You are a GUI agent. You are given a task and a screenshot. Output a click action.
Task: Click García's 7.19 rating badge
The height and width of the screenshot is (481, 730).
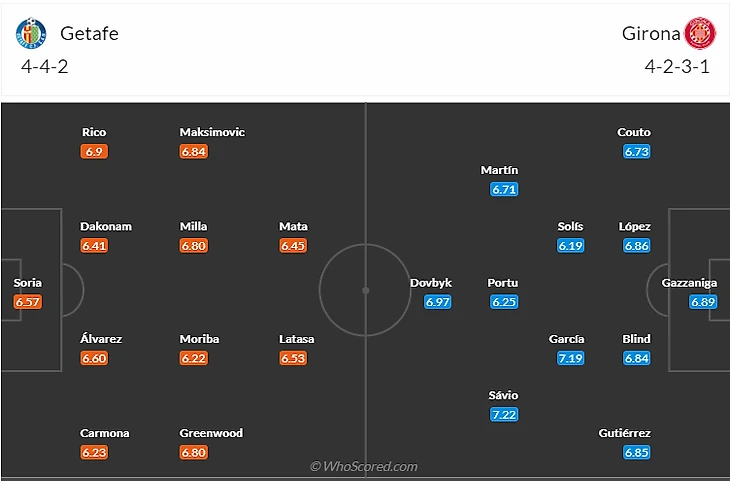[x=570, y=358]
